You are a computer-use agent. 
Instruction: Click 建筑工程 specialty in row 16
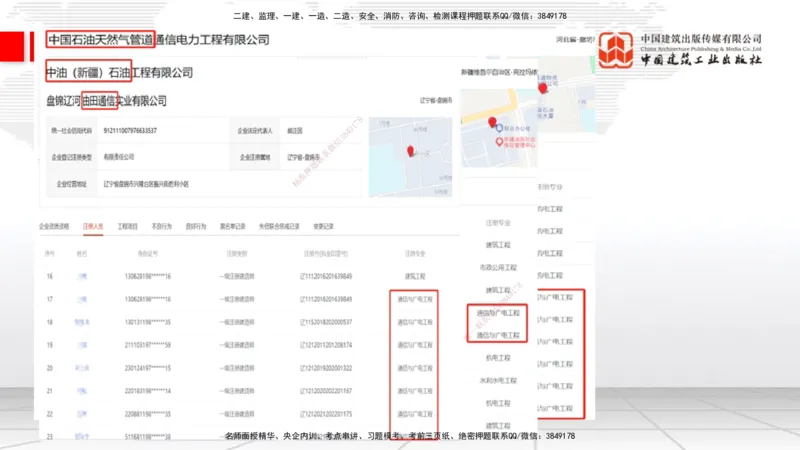[x=415, y=276]
